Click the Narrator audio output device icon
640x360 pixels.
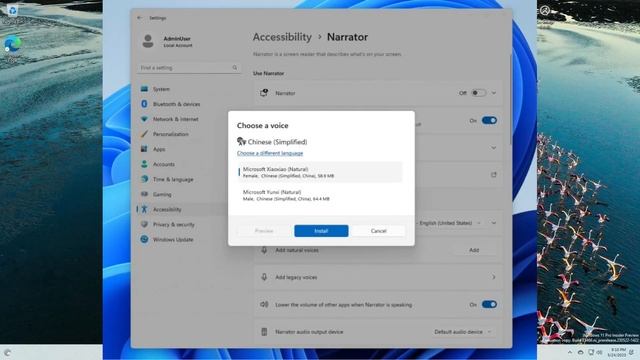click(264, 332)
